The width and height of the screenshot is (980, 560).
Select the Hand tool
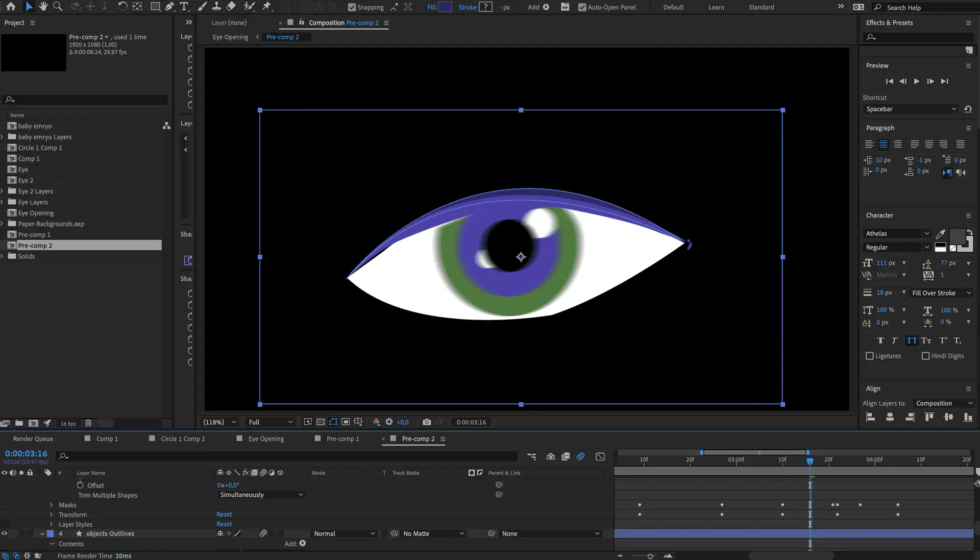point(43,7)
